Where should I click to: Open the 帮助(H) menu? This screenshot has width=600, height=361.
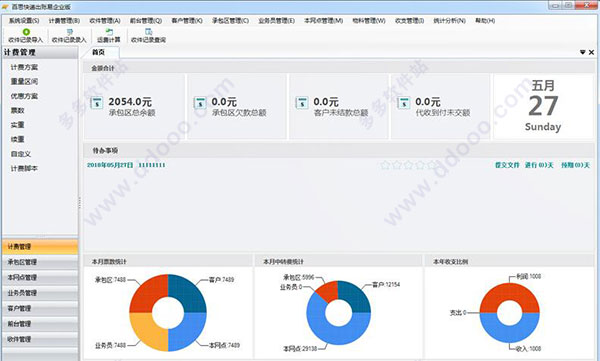(485, 21)
